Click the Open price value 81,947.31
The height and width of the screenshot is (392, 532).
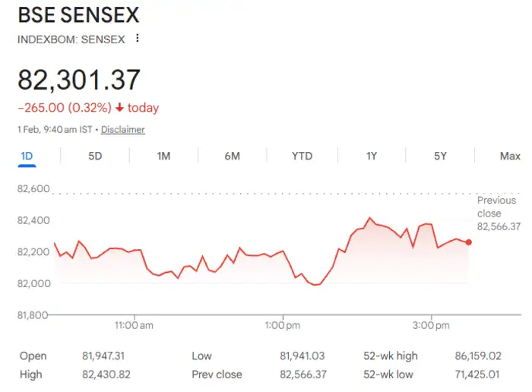(x=104, y=356)
